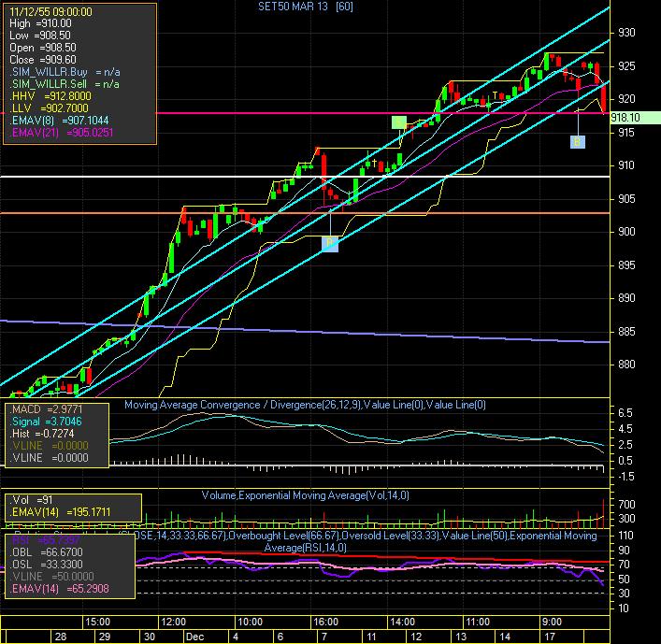Select the .SIM_WILLR.Buy = n/a line

65,72
